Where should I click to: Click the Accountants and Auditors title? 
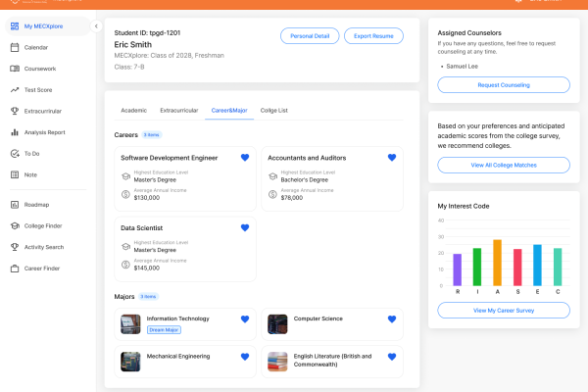(x=307, y=158)
